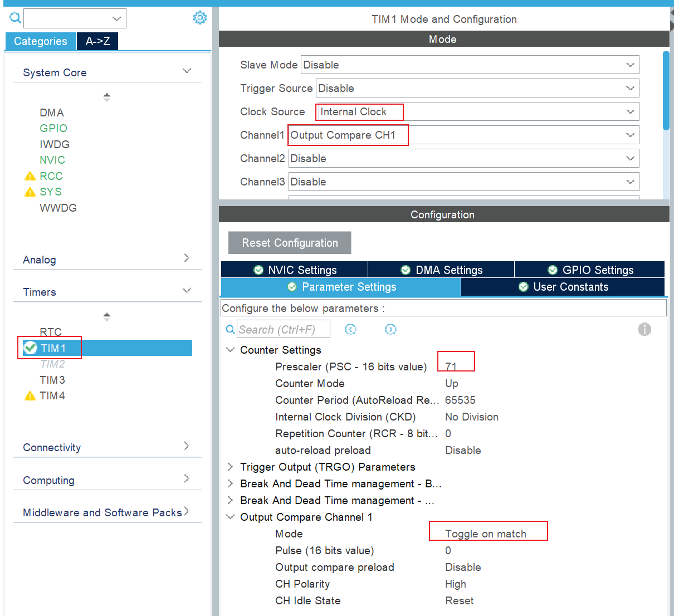Switch to the NVIC Settings tab
674x616 pixels.
click(x=295, y=270)
